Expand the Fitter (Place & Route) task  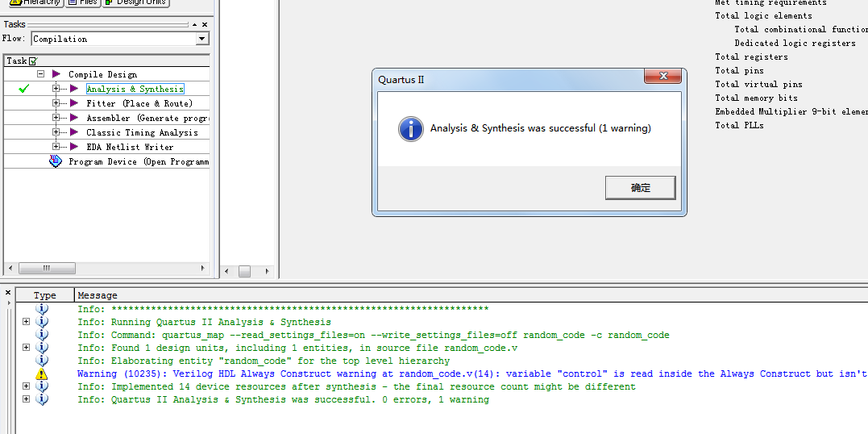point(56,102)
